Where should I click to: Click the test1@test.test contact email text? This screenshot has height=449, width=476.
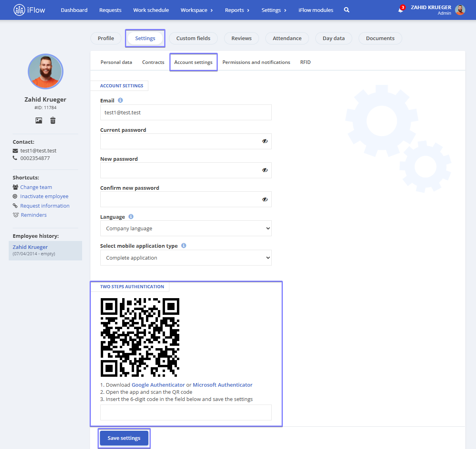coord(38,151)
